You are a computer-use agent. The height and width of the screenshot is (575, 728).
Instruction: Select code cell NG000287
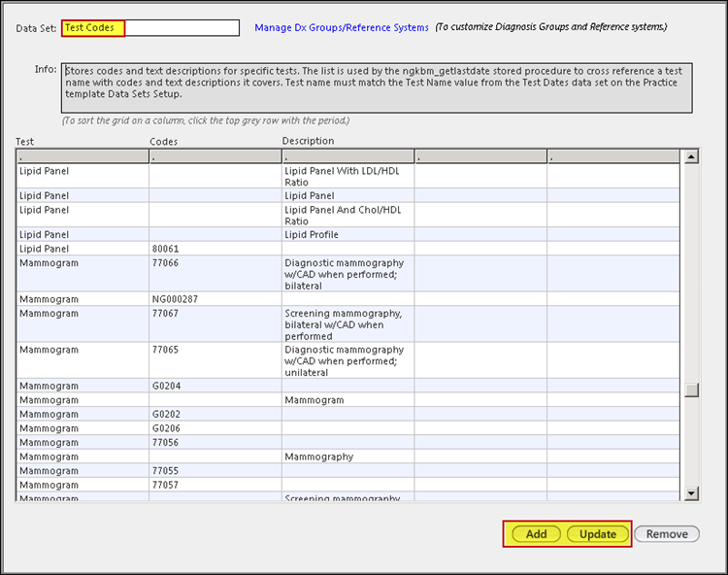pos(215,299)
